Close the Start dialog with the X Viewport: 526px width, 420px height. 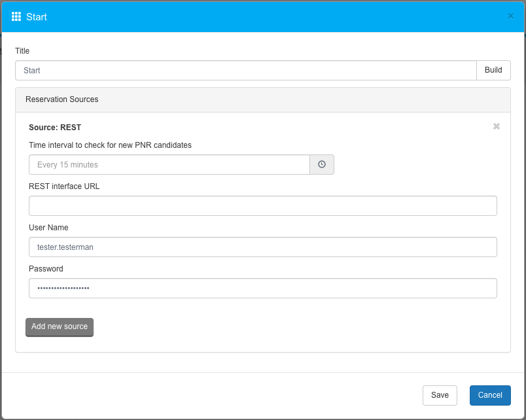(x=510, y=16)
